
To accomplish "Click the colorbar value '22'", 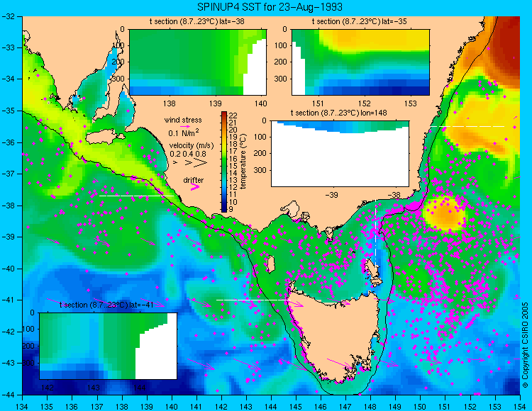I will (233, 116).
